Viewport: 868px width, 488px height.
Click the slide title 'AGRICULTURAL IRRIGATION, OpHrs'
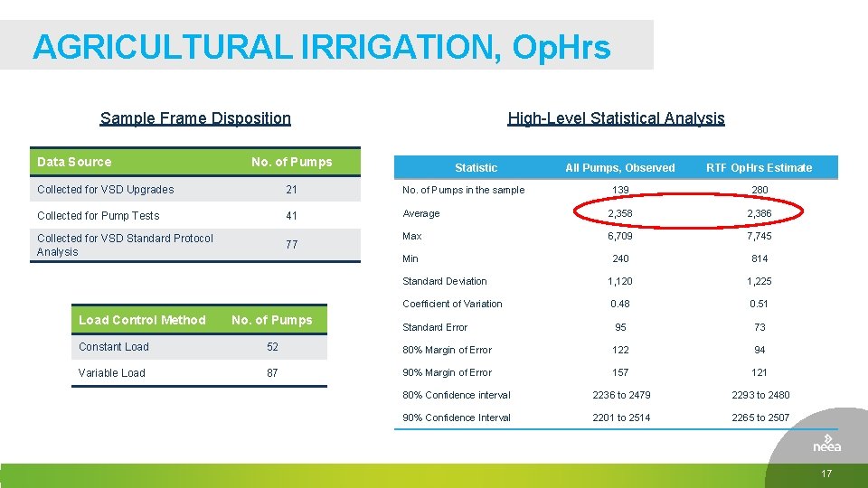322,46
